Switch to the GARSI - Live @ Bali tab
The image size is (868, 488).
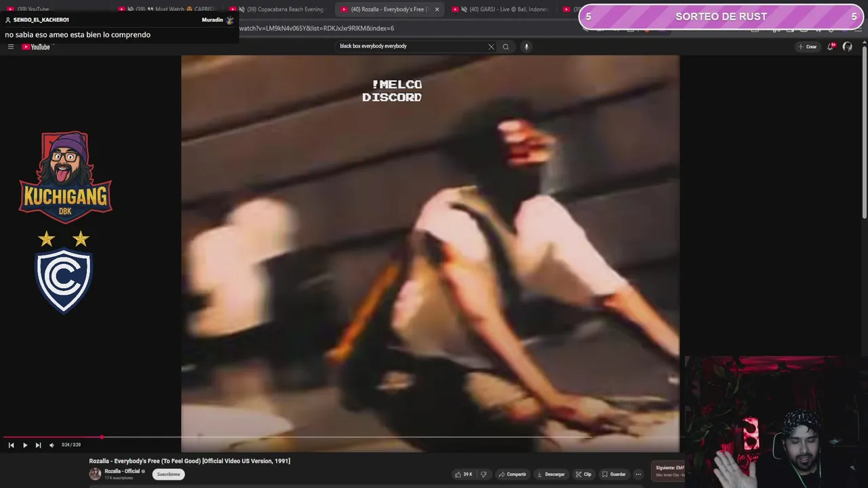coord(502,9)
